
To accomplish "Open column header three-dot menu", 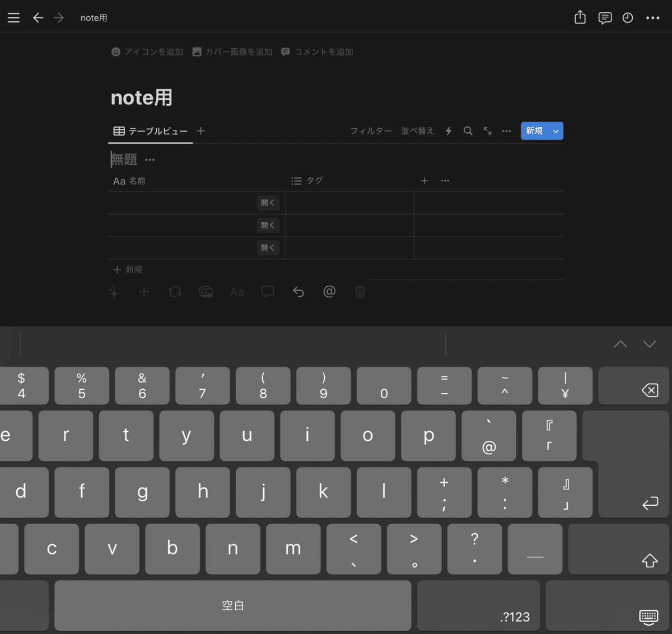I will click(445, 181).
